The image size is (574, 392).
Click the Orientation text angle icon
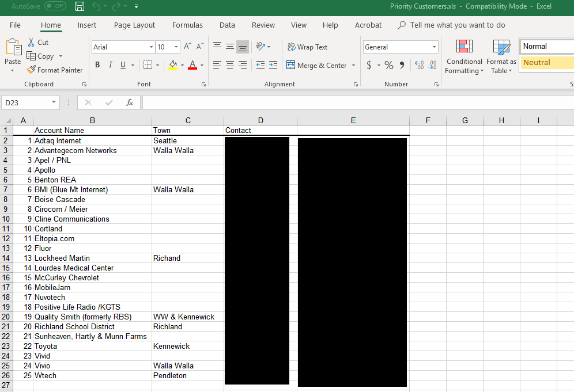260,47
